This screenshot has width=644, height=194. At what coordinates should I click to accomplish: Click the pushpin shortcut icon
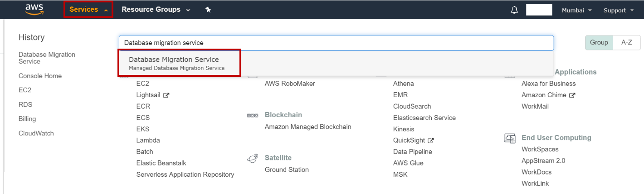click(x=208, y=10)
